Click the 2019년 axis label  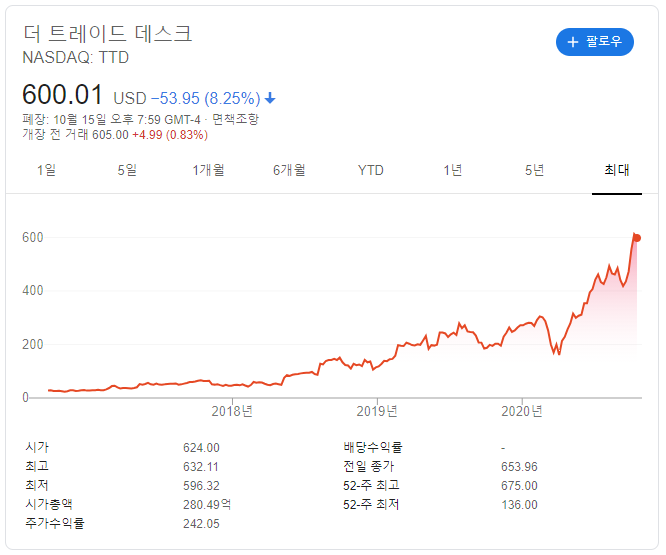pyautogui.click(x=377, y=411)
